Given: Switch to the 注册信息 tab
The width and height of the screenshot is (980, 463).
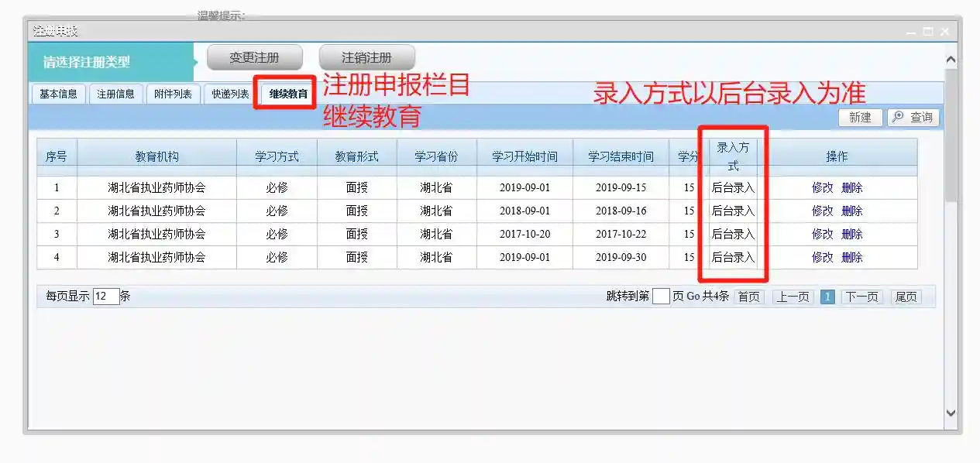Looking at the screenshot, I should (115, 94).
